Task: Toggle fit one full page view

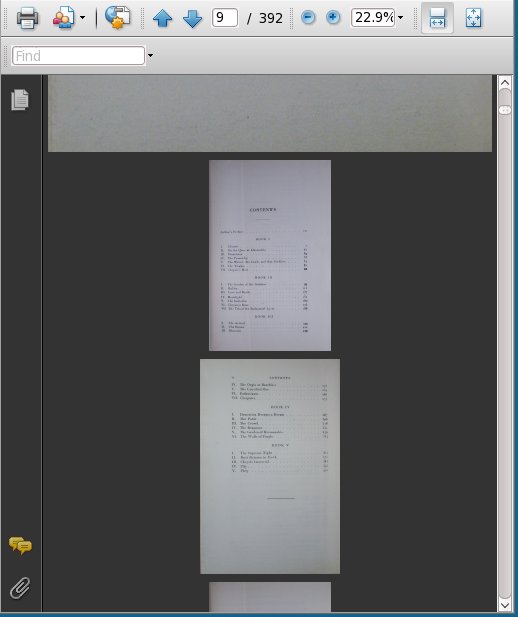Action: (x=473, y=18)
